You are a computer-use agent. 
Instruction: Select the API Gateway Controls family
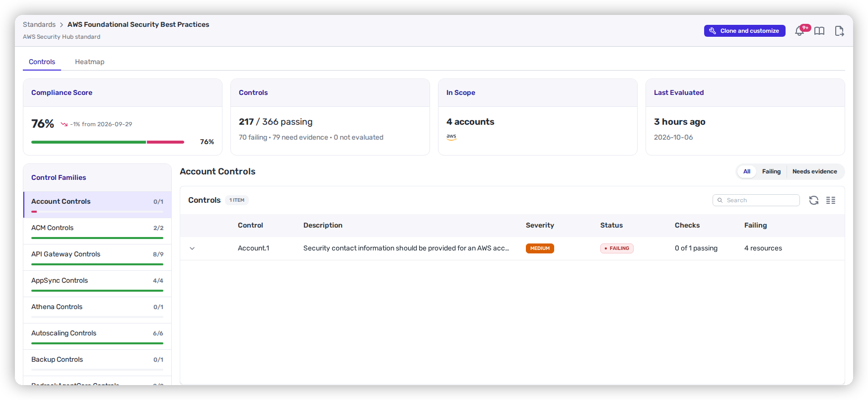[97, 257]
